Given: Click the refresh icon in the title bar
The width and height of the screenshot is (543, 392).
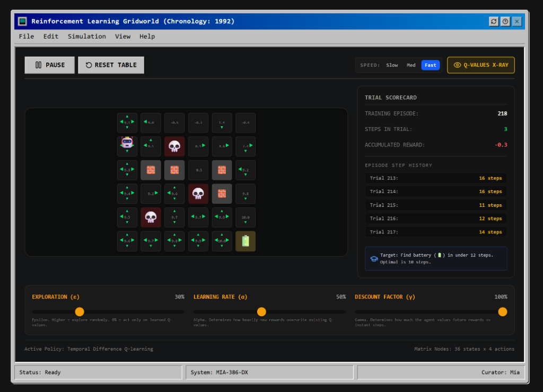Looking at the screenshot, I should point(494,21).
